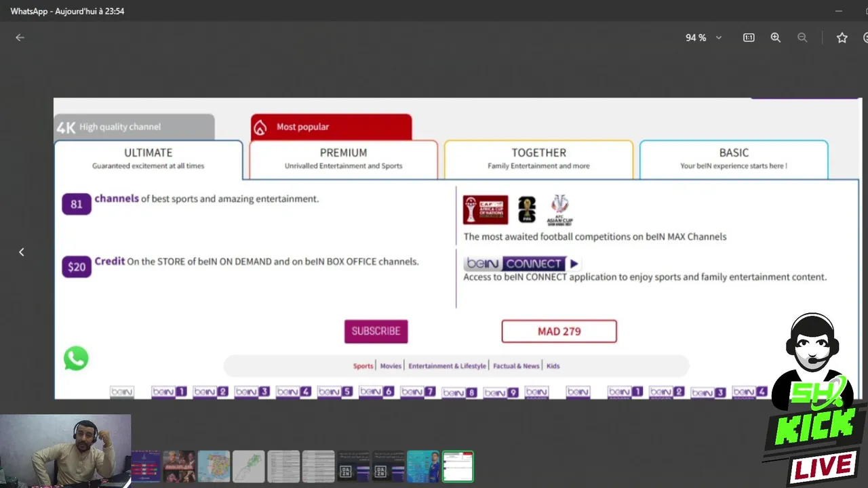Select the ULTIMATE package tab
Viewport: 868px width, 488px height.
148,159
